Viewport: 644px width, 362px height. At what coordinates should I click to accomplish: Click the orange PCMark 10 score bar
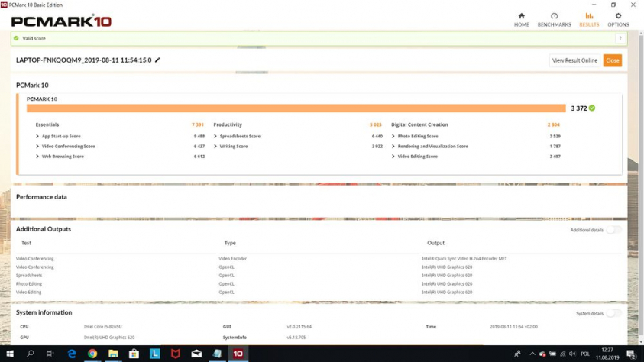tap(296, 108)
